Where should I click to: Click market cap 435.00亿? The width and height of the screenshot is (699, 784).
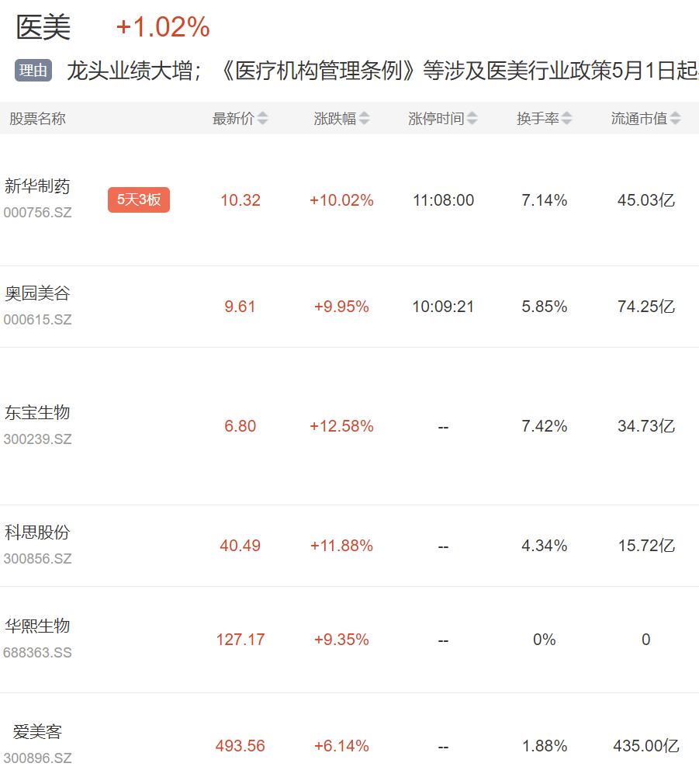(x=646, y=746)
